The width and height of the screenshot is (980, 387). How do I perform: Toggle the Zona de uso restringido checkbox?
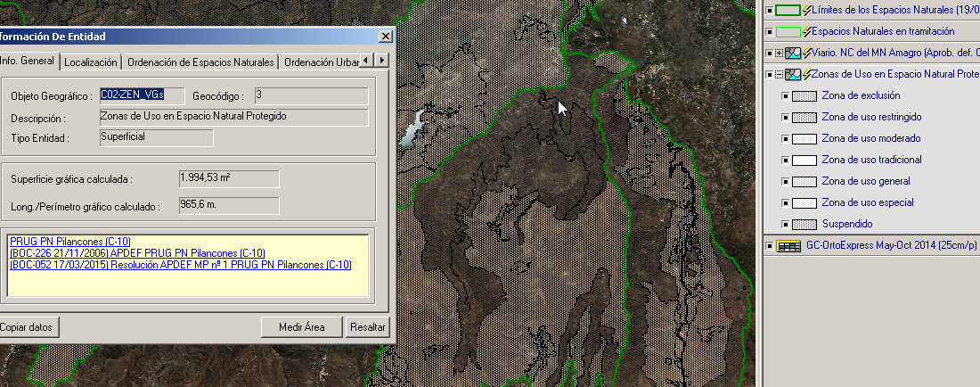coord(785,118)
